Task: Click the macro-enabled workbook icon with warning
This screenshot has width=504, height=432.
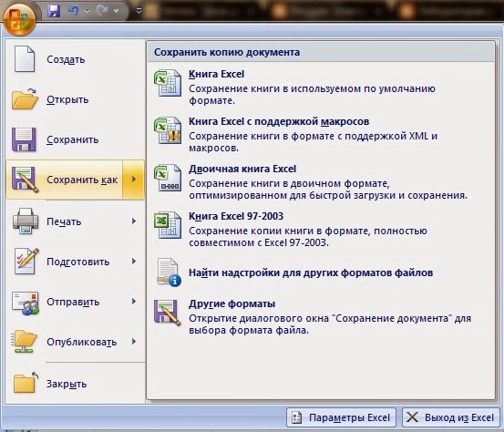Action: tap(168, 130)
